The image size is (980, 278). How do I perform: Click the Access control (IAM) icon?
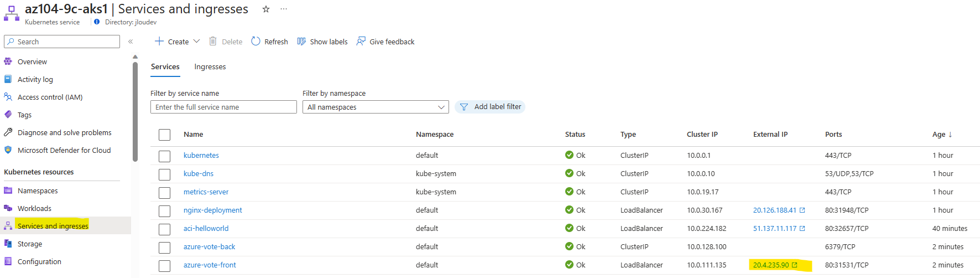click(8, 97)
